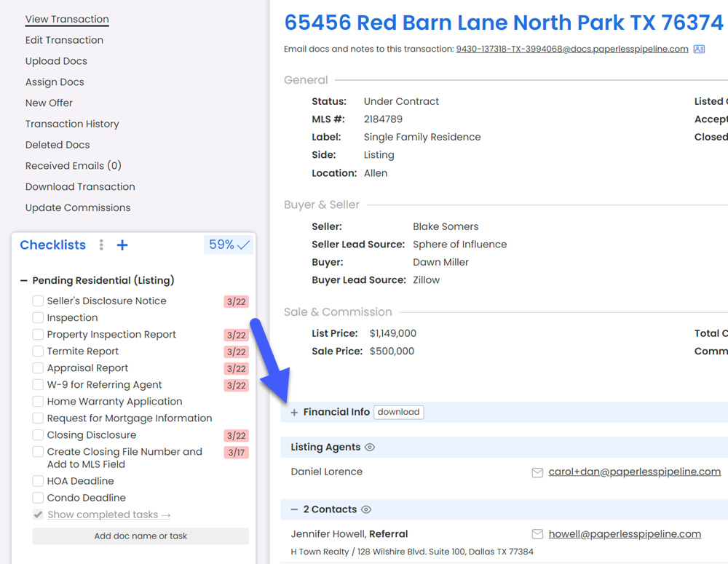Click the Financial Info download button

[x=398, y=412]
